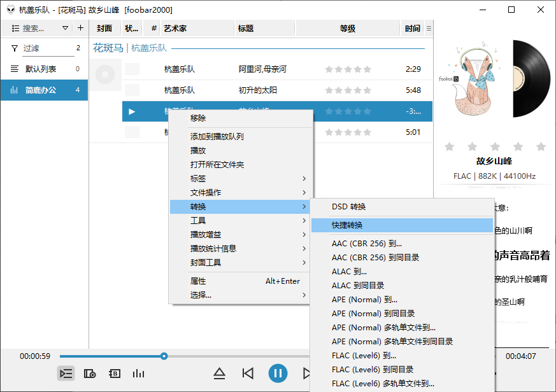Image resolution: width=556 pixels, height=392 pixels.
Task: Select the next track icon
Action: click(306, 374)
